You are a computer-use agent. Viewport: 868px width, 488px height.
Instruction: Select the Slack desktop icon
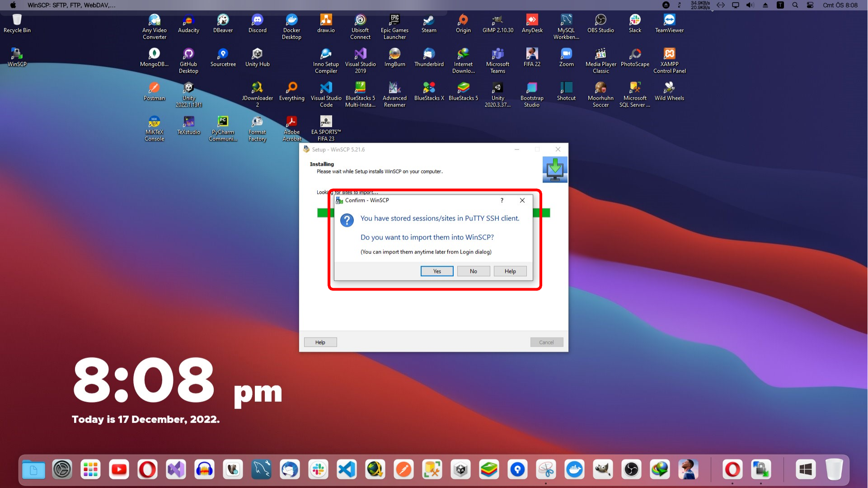pos(635,23)
